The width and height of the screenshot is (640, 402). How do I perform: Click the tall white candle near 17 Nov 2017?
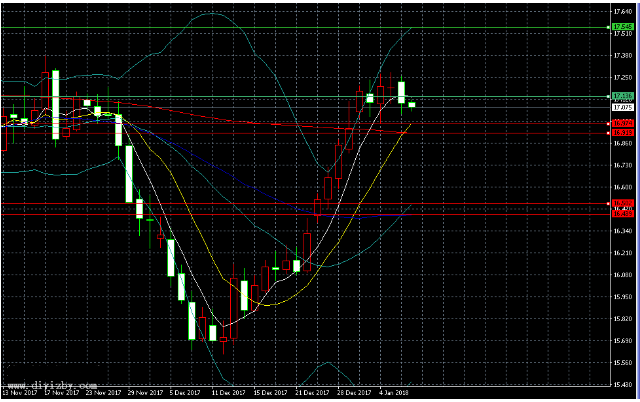pos(56,100)
